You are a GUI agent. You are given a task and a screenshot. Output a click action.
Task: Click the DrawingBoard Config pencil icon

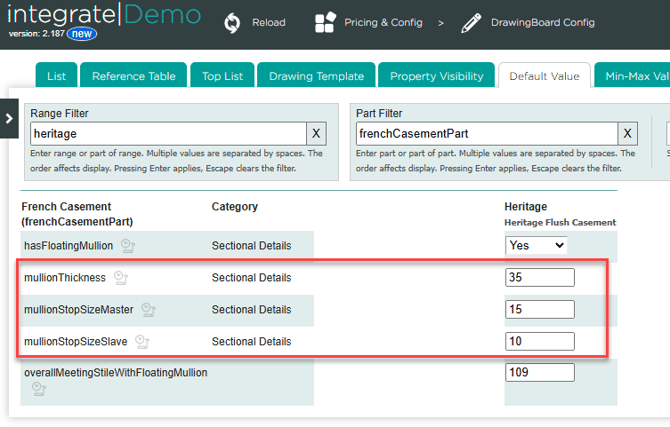471,22
